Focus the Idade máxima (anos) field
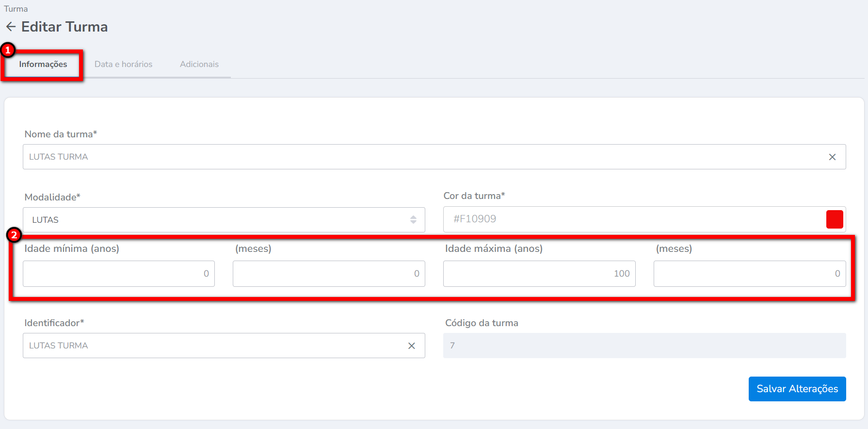This screenshot has width=868, height=429. 539,274
